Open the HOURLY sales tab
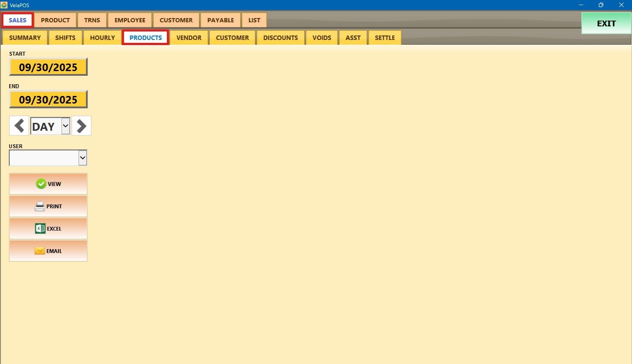The image size is (632, 364). [102, 37]
